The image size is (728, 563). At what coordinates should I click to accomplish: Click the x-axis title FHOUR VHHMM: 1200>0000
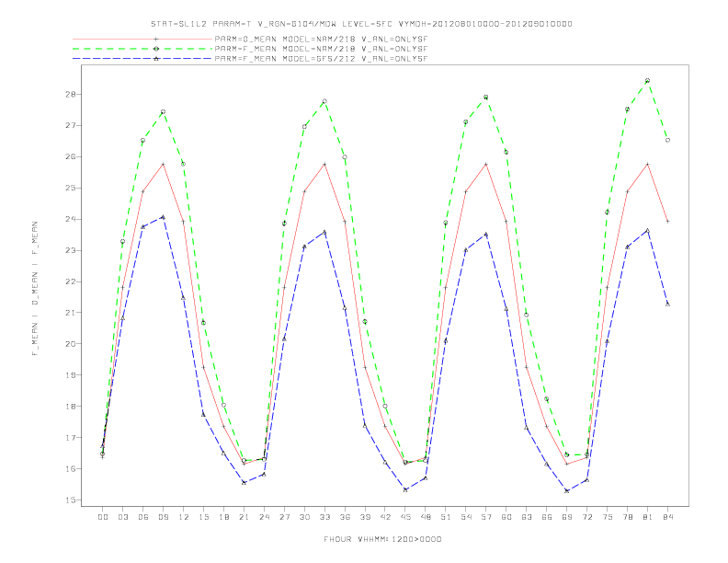tap(382, 539)
